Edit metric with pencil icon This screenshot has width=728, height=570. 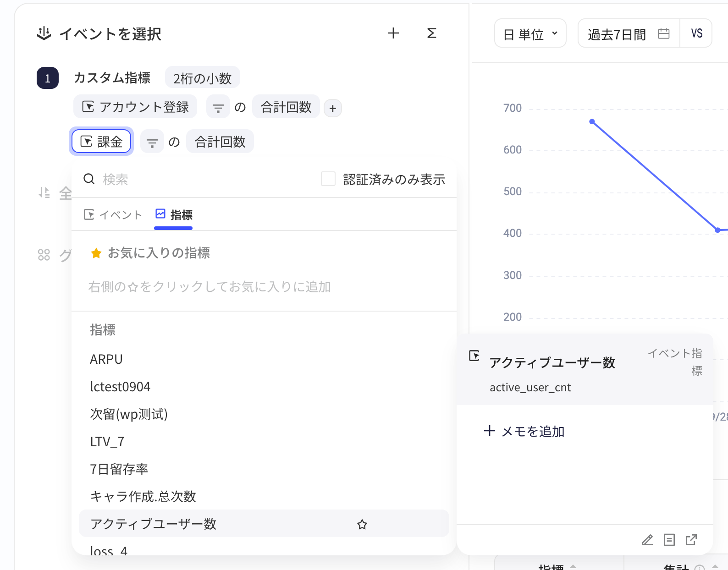coord(647,540)
